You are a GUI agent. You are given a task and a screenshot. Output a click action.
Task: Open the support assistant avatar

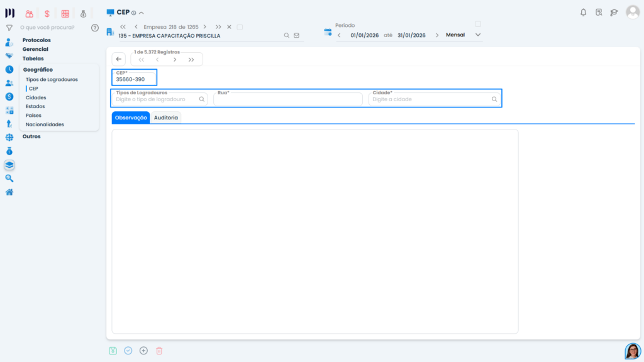pyautogui.click(x=633, y=351)
